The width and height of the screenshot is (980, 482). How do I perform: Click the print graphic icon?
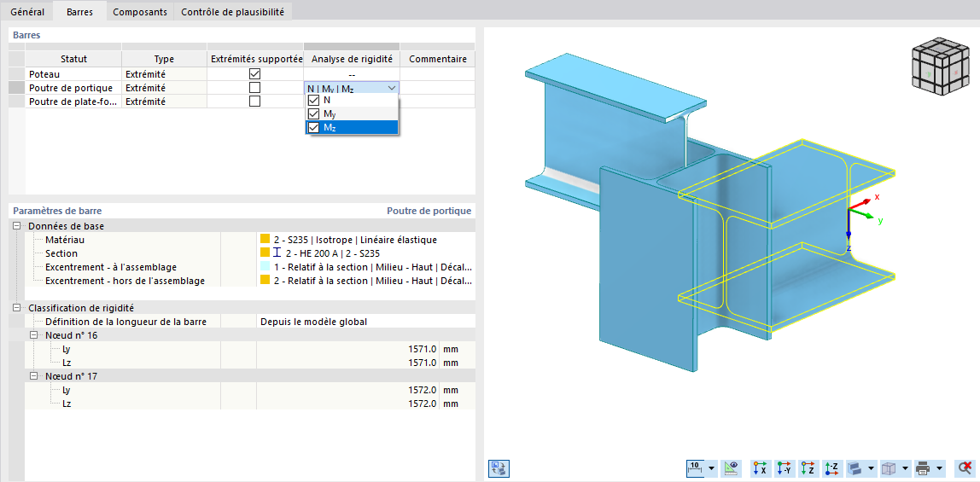pyautogui.click(x=923, y=467)
